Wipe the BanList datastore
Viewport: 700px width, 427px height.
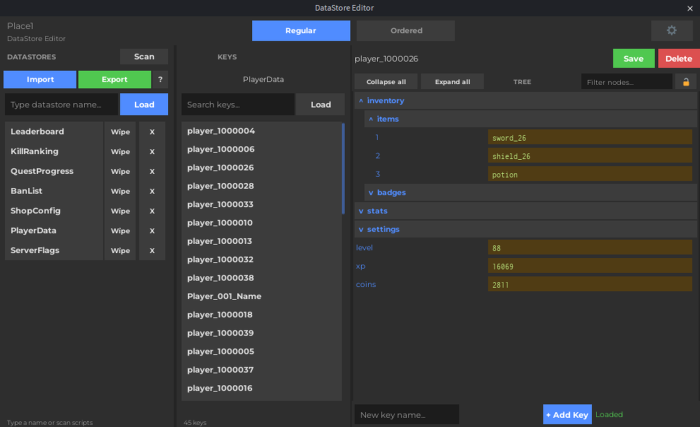(120, 191)
